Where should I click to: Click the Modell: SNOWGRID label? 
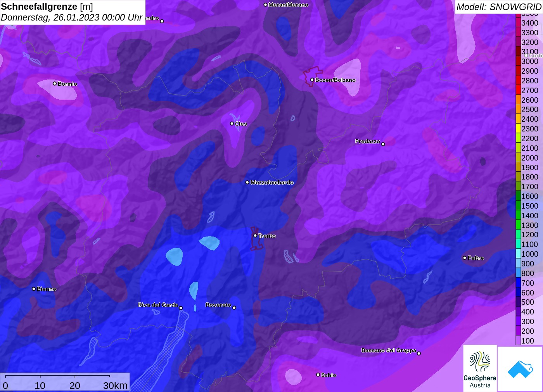point(499,7)
